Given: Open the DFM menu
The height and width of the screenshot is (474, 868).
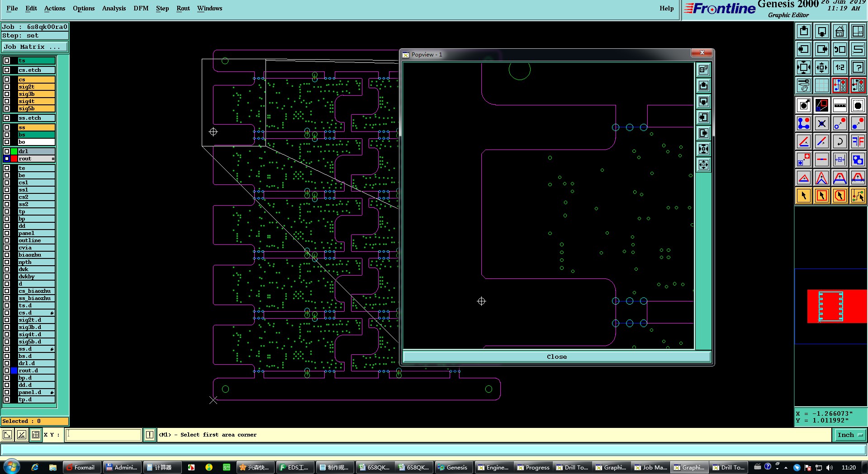Looking at the screenshot, I should 141,8.
